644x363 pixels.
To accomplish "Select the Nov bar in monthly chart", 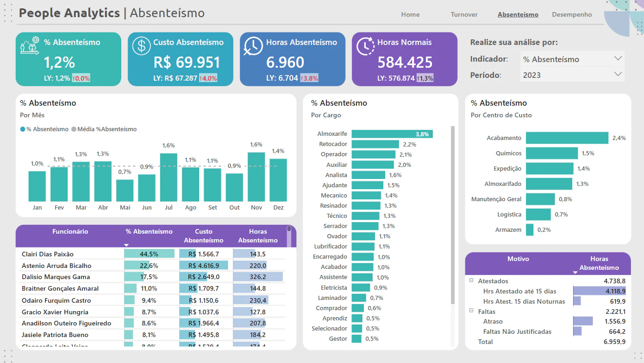I will (x=256, y=177).
